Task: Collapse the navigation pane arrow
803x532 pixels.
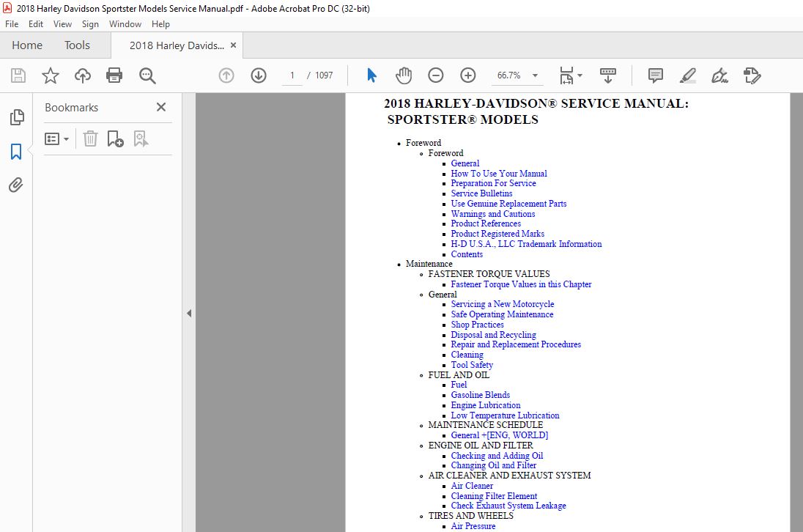Action: click(x=189, y=313)
